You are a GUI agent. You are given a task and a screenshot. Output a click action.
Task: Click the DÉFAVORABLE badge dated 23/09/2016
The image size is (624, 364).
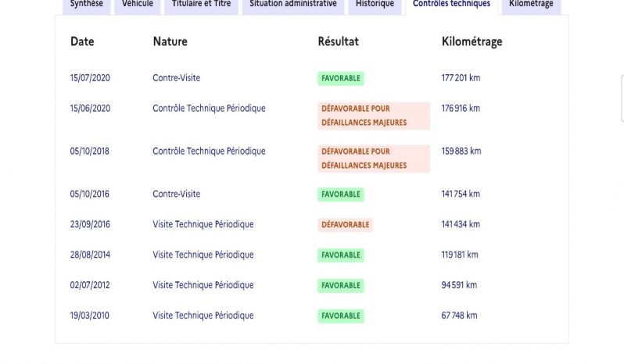pyautogui.click(x=345, y=224)
